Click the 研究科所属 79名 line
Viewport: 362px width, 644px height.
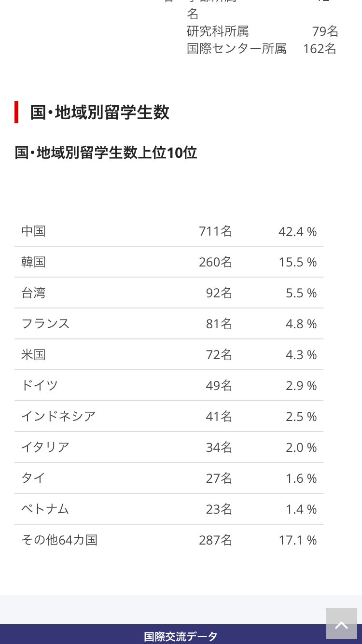click(x=263, y=32)
